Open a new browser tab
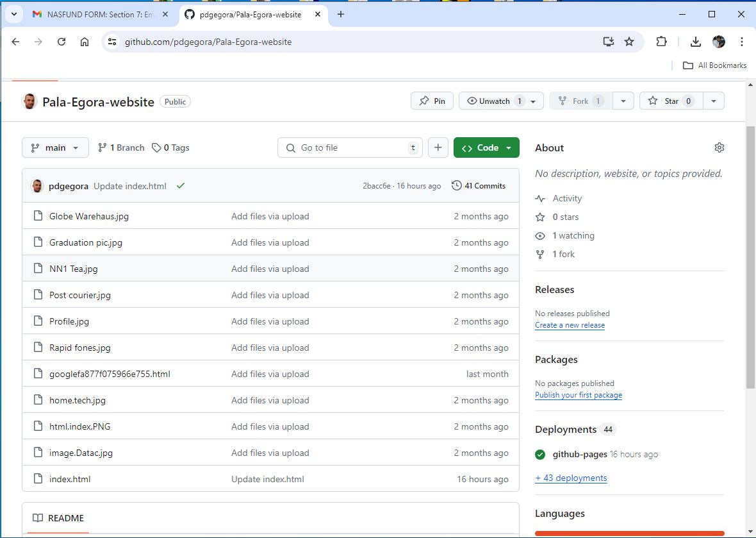This screenshot has height=538, width=756. (340, 15)
